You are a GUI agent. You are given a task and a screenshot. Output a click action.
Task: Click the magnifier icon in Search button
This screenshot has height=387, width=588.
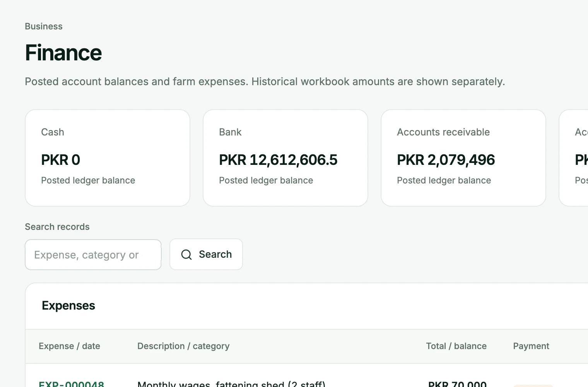click(x=186, y=254)
